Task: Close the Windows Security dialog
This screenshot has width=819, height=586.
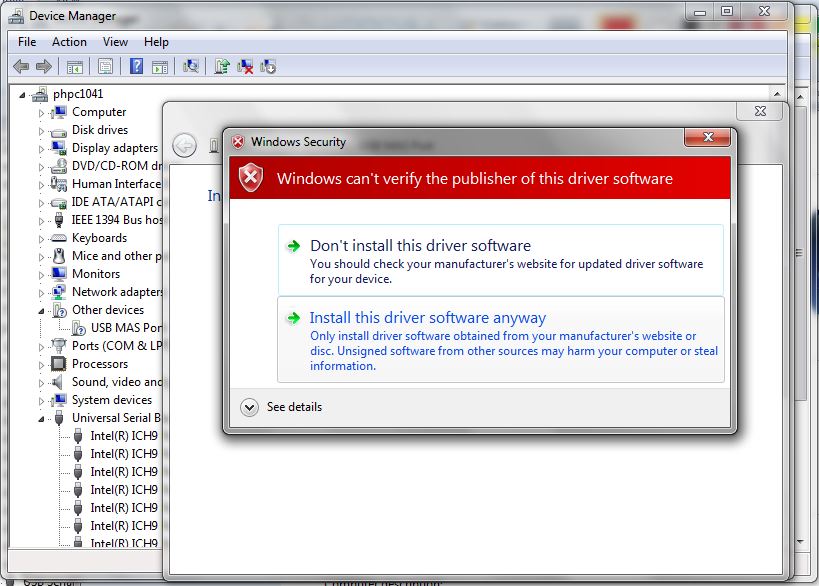Action: (708, 137)
